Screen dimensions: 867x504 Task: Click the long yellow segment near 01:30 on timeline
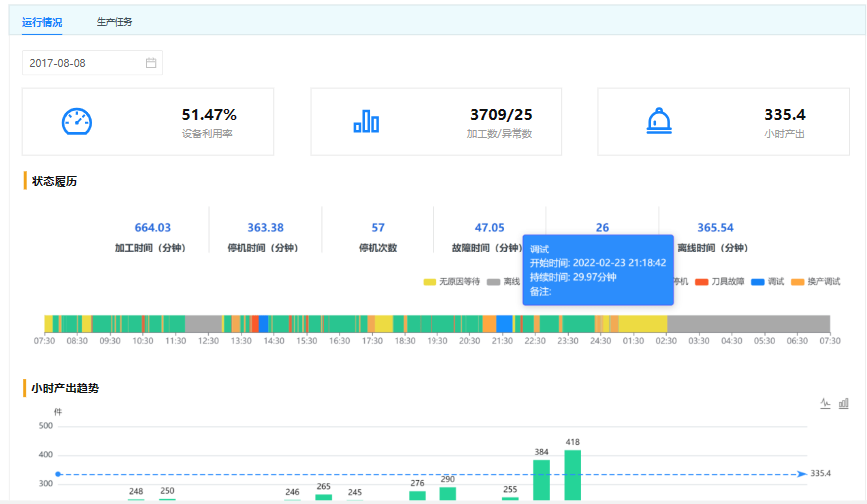tap(643, 324)
